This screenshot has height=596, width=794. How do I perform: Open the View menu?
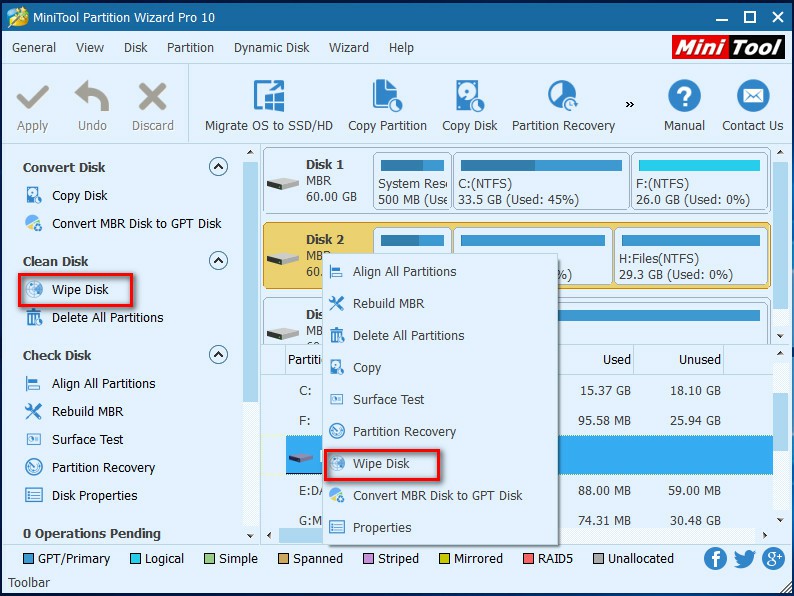(x=90, y=48)
